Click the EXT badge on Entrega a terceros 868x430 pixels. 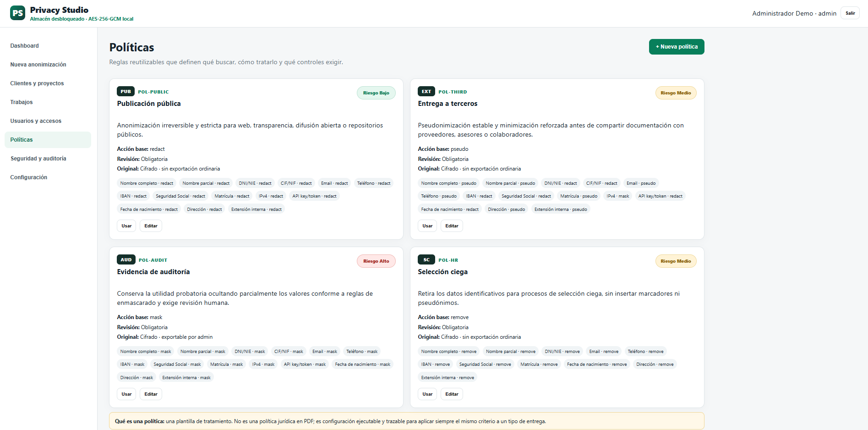pos(426,91)
